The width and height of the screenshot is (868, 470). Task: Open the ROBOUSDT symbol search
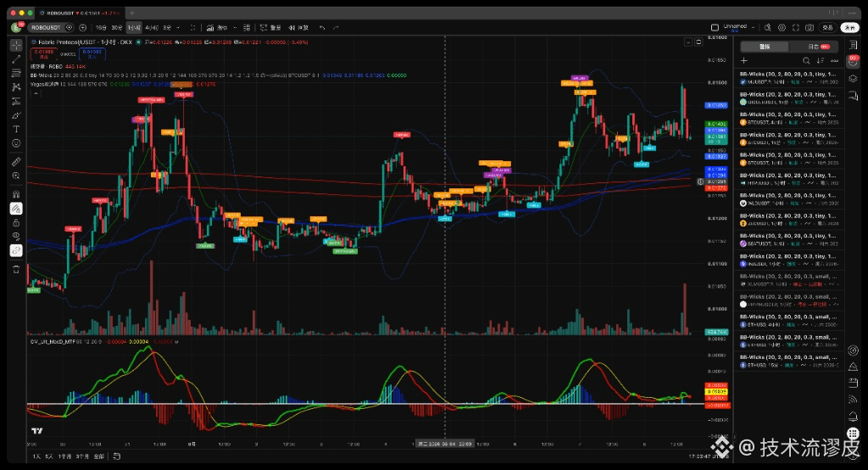click(47, 27)
